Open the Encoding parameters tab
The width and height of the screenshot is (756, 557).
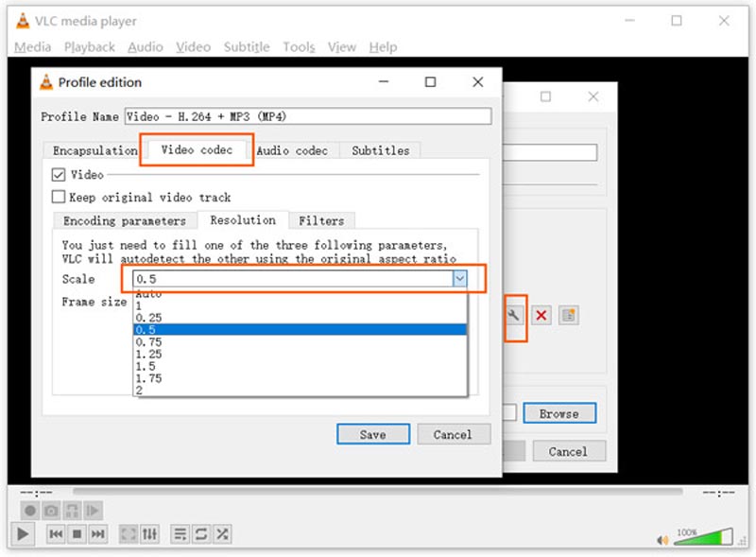(x=125, y=220)
